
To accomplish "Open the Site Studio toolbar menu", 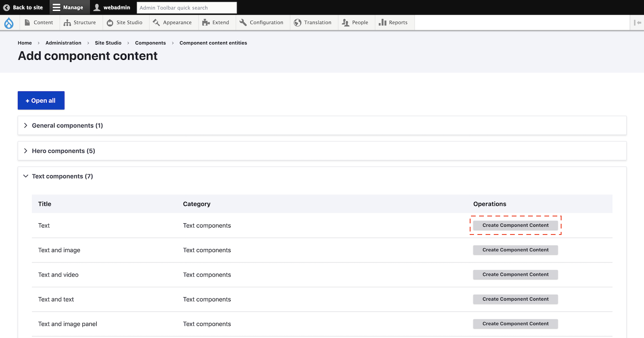I will (x=125, y=23).
